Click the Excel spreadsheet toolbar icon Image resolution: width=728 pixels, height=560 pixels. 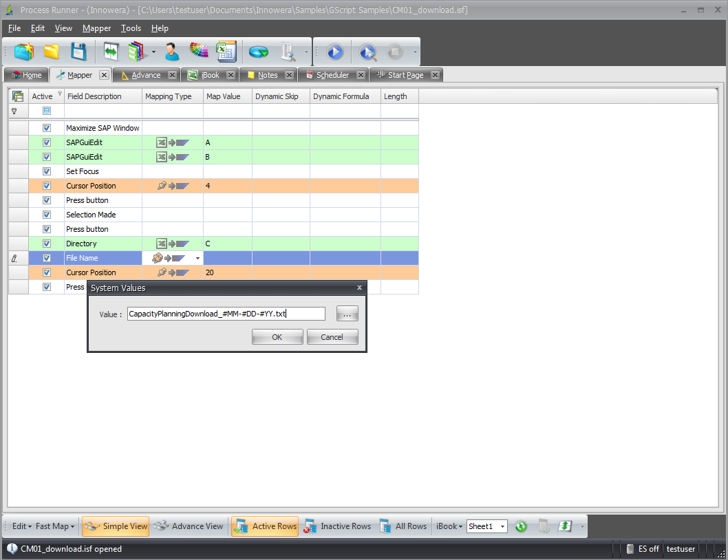(x=225, y=52)
